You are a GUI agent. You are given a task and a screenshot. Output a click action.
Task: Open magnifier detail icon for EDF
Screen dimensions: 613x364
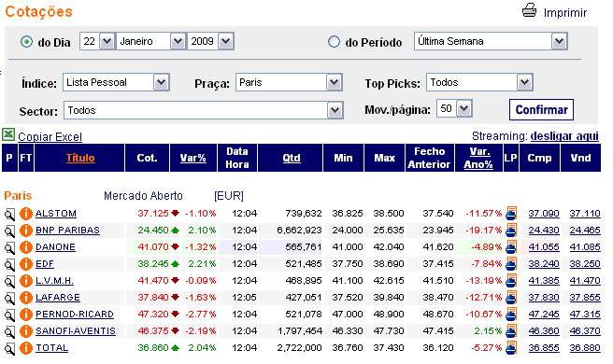pyautogui.click(x=9, y=265)
